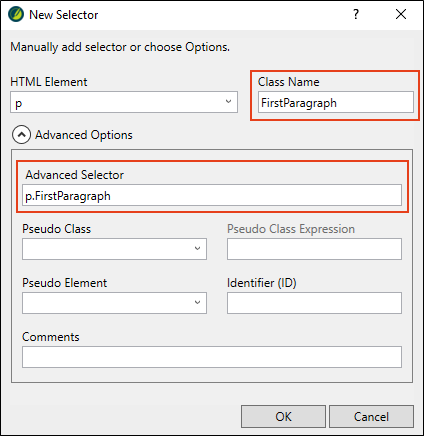
Task: Click the Advanced Selector field with p.FirstParagraph
Action: coord(212,195)
